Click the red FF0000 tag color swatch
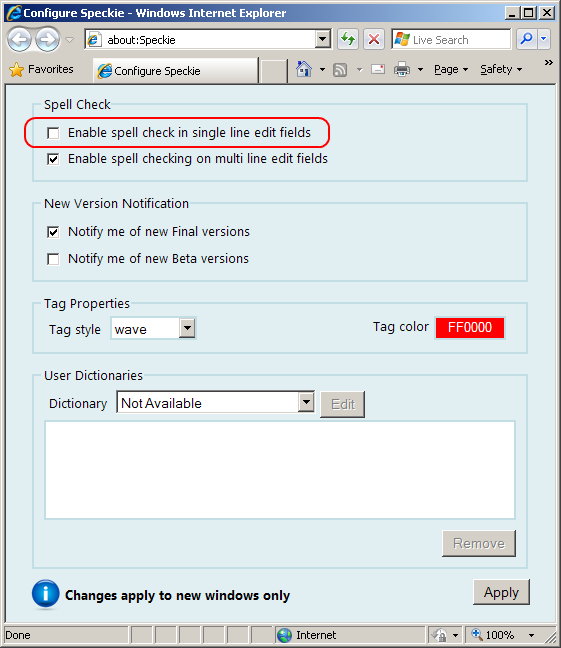561x648 pixels. pos(470,328)
